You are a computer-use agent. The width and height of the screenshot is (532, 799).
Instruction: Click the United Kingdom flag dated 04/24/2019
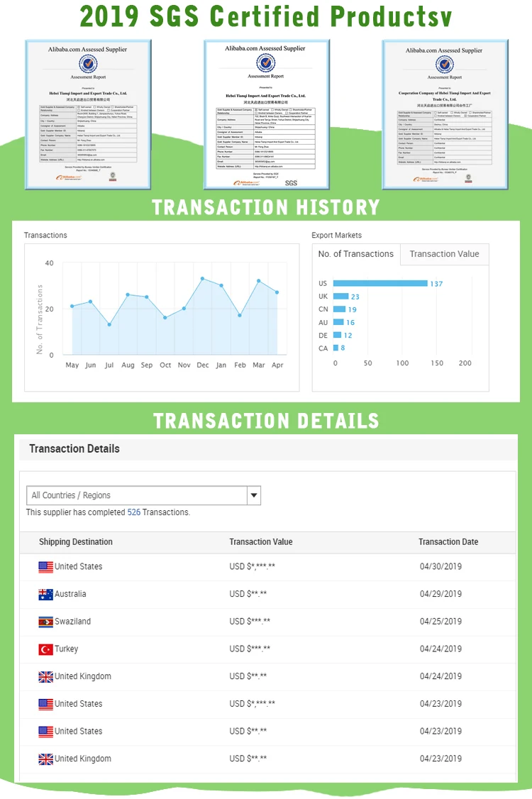click(46, 677)
